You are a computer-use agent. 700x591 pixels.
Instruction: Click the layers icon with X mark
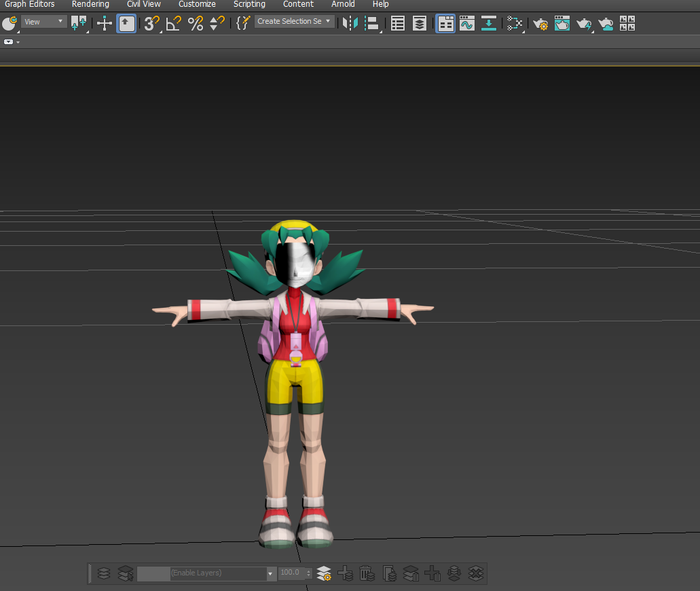click(476, 573)
